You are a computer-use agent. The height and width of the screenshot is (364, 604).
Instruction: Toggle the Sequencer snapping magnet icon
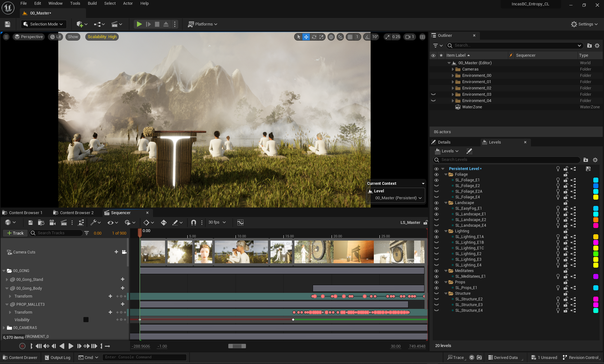coord(194,223)
